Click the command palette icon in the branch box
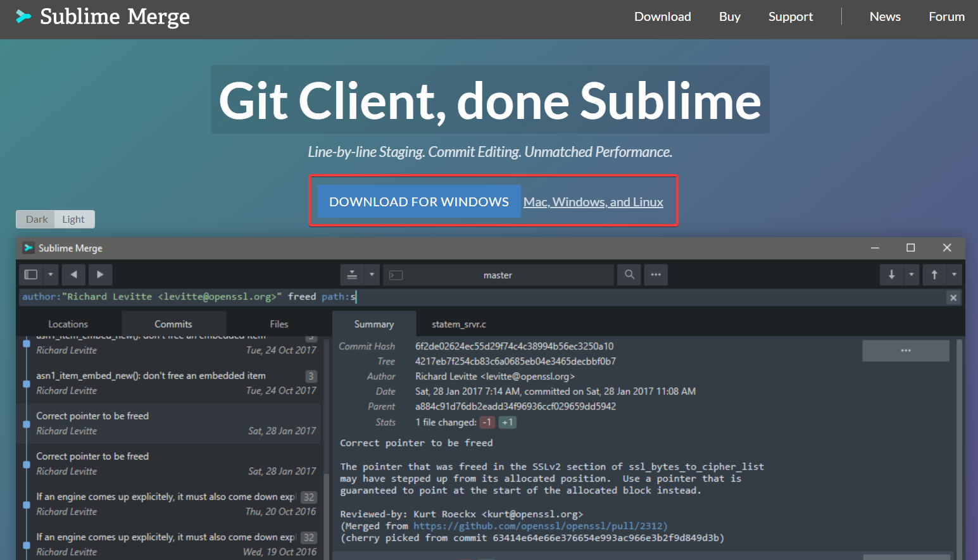The image size is (978, 560). [396, 275]
